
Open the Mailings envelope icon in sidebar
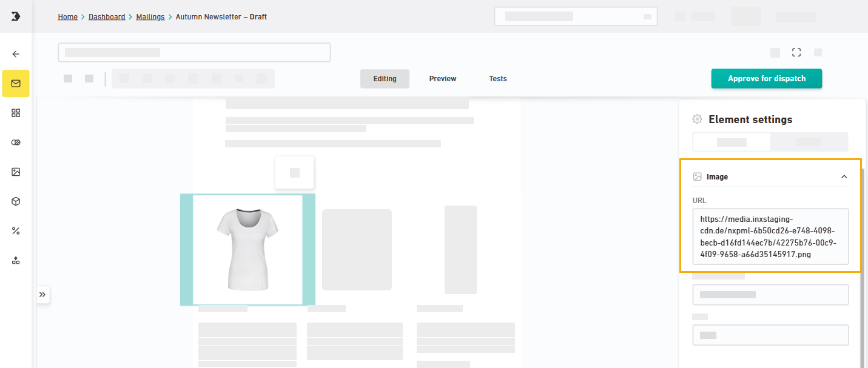16,84
